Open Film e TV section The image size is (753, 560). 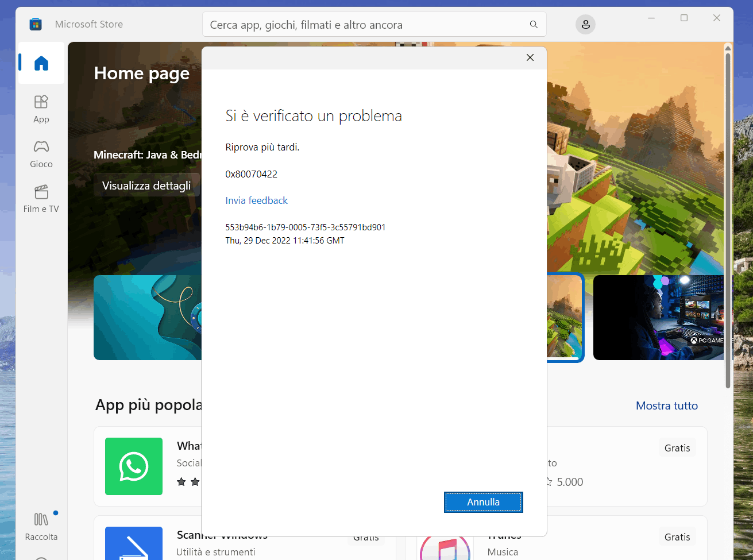coord(41,199)
